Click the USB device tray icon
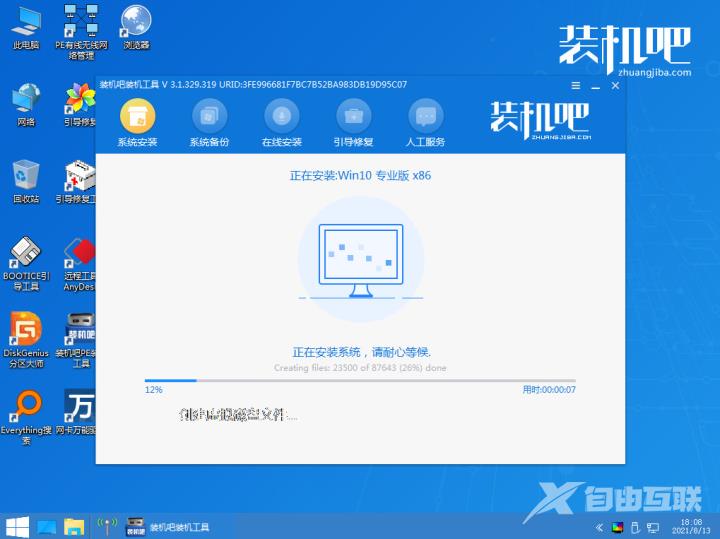The image size is (720, 539). coord(636,528)
